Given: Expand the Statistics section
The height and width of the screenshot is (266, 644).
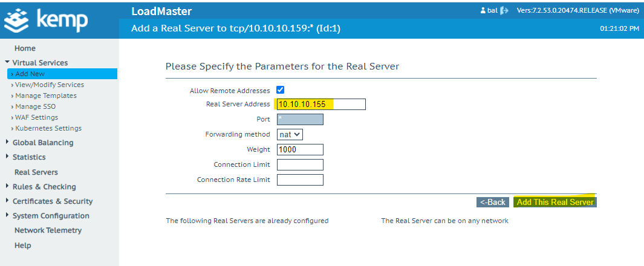Looking at the screenshot, I should click(7, 157).
